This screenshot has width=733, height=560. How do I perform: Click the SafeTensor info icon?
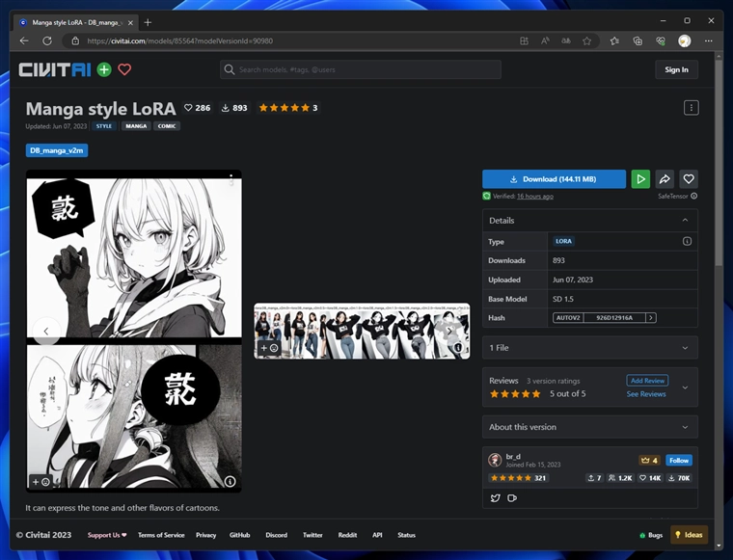coord(694,197)
